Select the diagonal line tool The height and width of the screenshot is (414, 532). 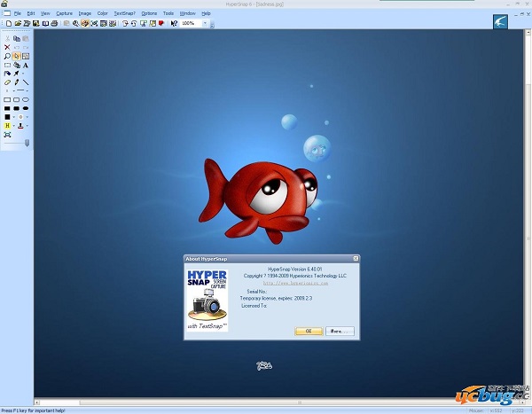(26, 82)
